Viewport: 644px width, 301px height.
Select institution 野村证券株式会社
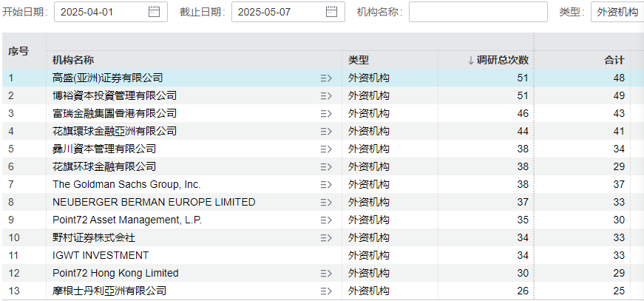coord(94,237)
